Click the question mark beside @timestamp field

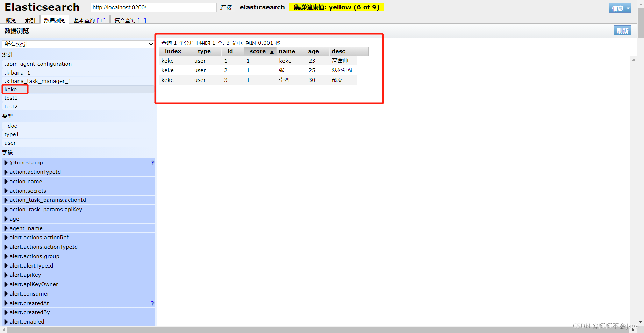(152, 163)
